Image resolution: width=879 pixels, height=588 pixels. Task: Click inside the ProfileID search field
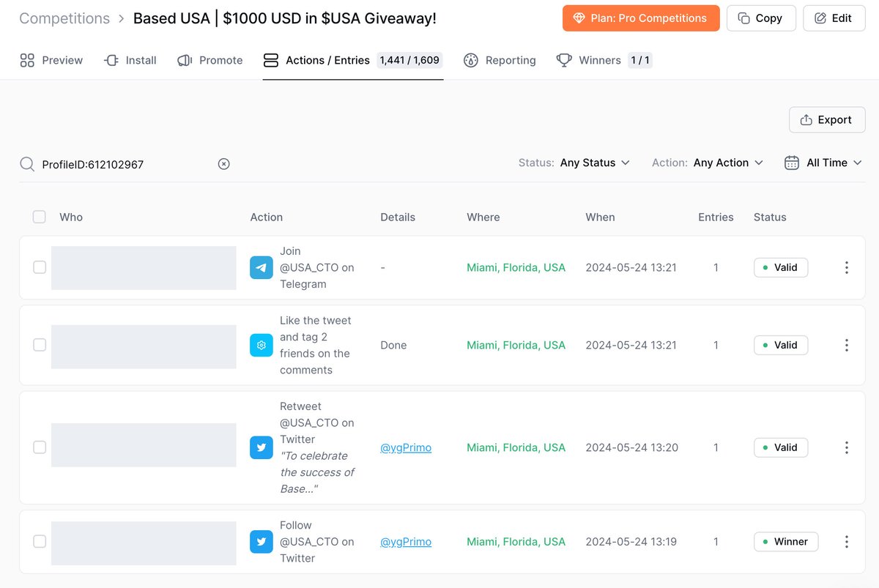coord(126,164)
